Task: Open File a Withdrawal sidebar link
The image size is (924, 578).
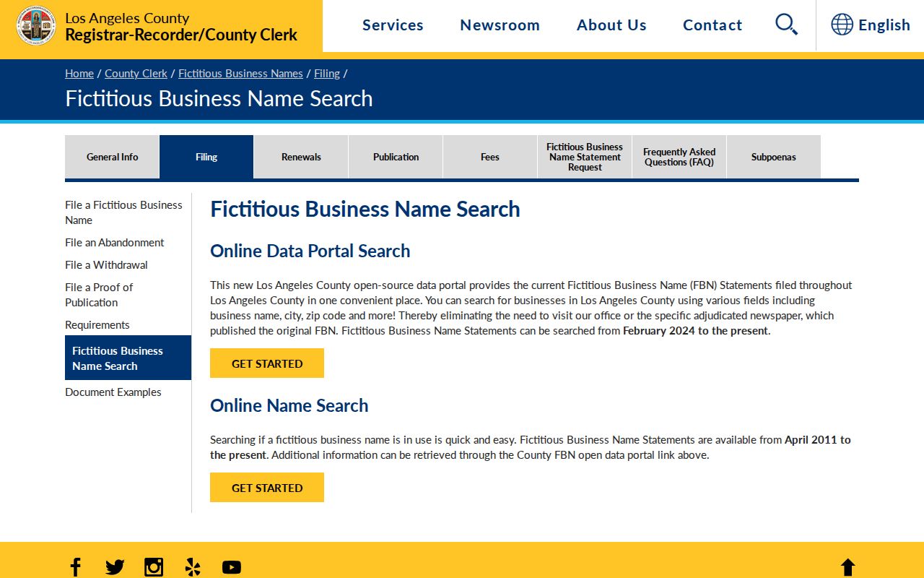Action: (106, 265)
